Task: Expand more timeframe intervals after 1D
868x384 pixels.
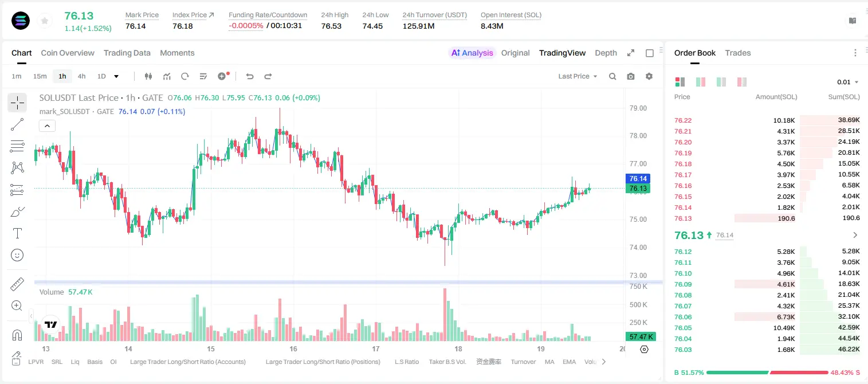Action: tap(116, 76)
